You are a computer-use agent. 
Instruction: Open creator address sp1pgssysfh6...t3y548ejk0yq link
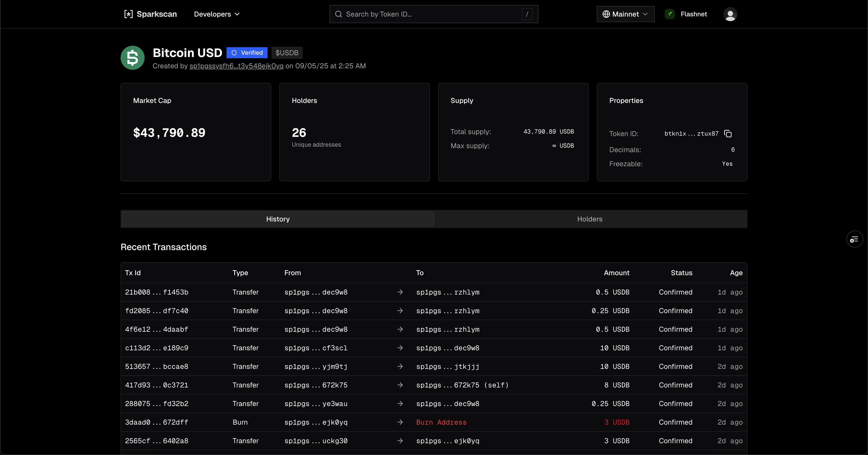click(236, 66)
